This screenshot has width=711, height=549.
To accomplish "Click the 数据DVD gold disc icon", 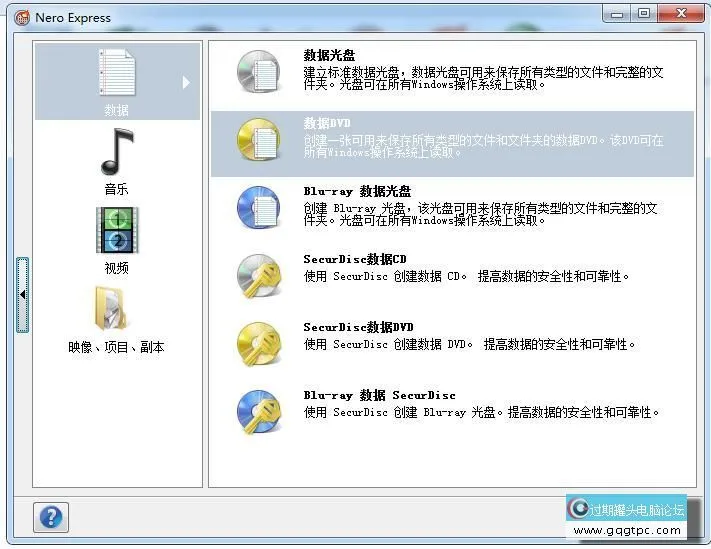I will tap(259, 140).
